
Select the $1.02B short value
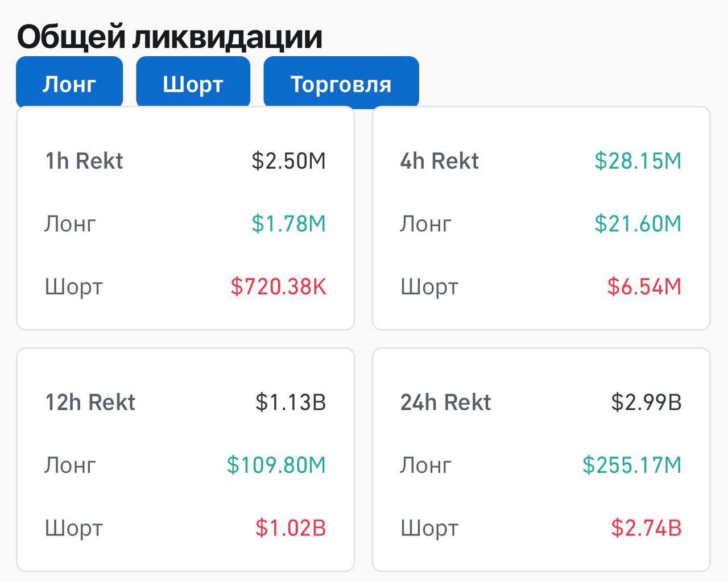pyautogui.click(x=291, y=527)
